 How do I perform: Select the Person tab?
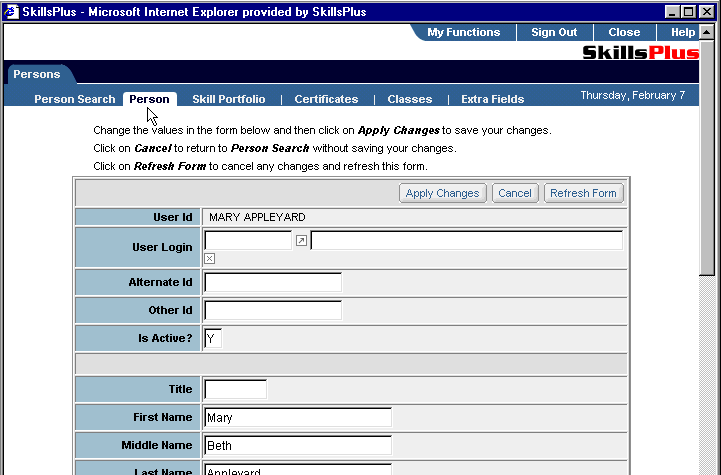coord(149,99)
